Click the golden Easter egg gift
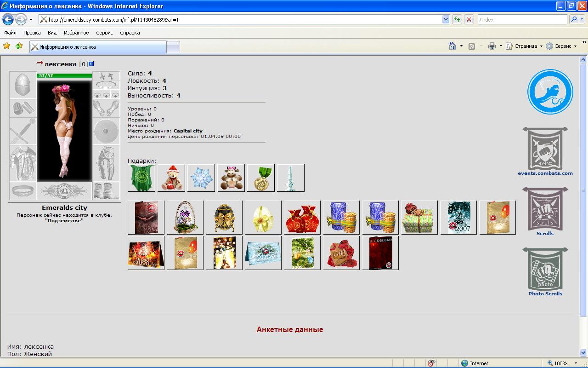This screenshot has width=588, height=368. tap(224, 218)
